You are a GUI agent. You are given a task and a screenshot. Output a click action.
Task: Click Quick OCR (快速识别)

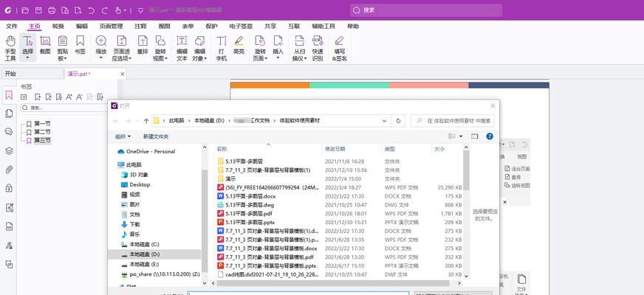(x=318, y=48)
